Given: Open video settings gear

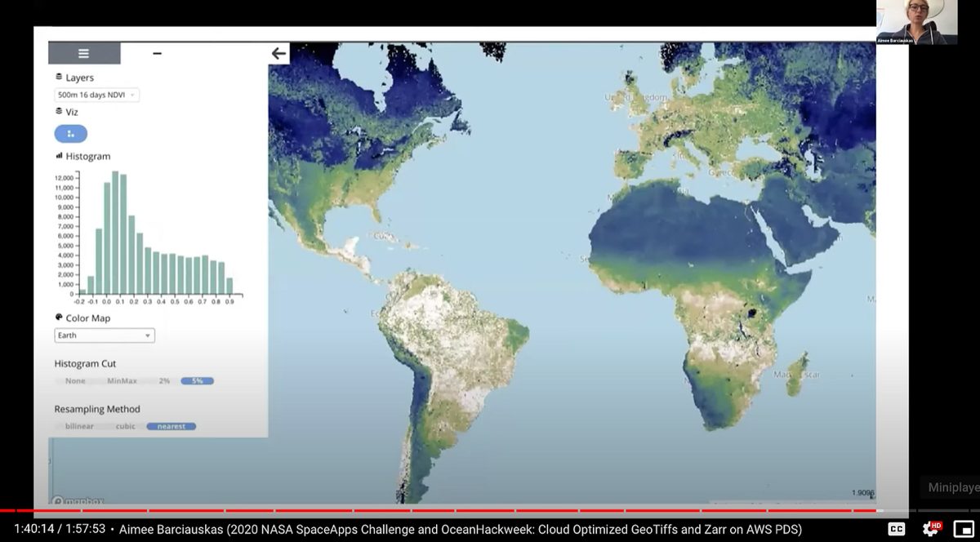Looking at the screenshot, I should tap(930, 529).
